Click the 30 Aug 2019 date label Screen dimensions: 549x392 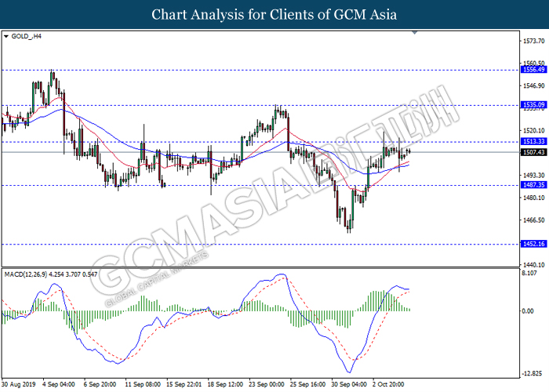pyautogui.click(x=19, y=384)
